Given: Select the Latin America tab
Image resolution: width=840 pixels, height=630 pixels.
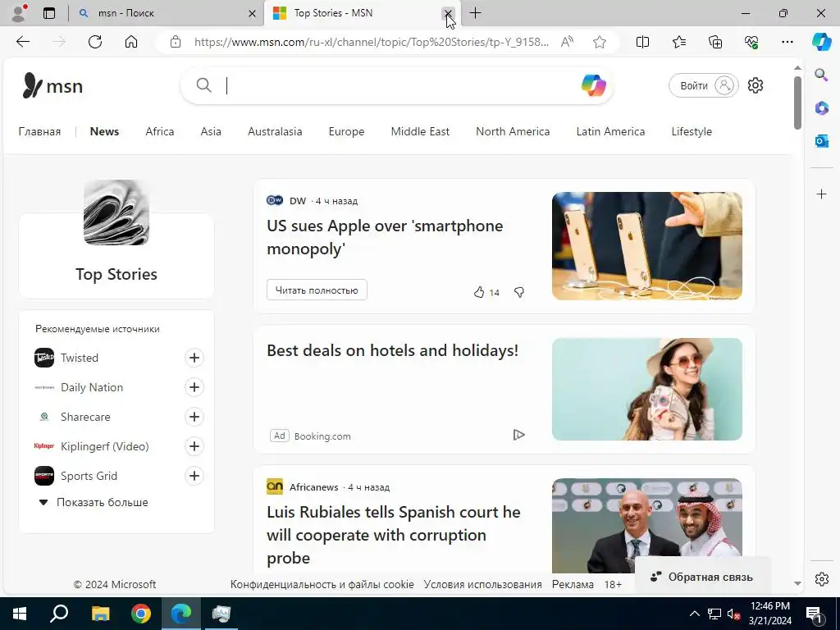Looking at the screenshot, I should click(x=610, y=131).
